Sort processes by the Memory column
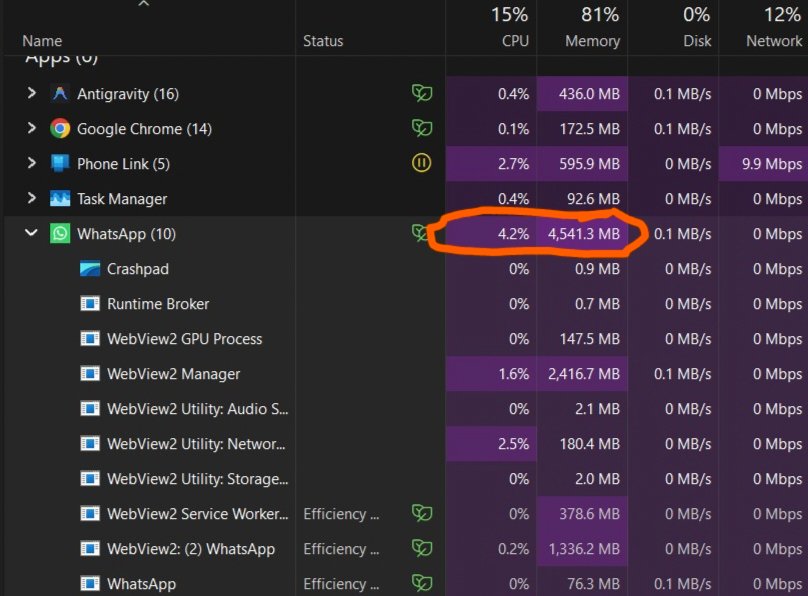Viewport: 808px width, 596px height. pyautogui.click(x=593, y=41)
